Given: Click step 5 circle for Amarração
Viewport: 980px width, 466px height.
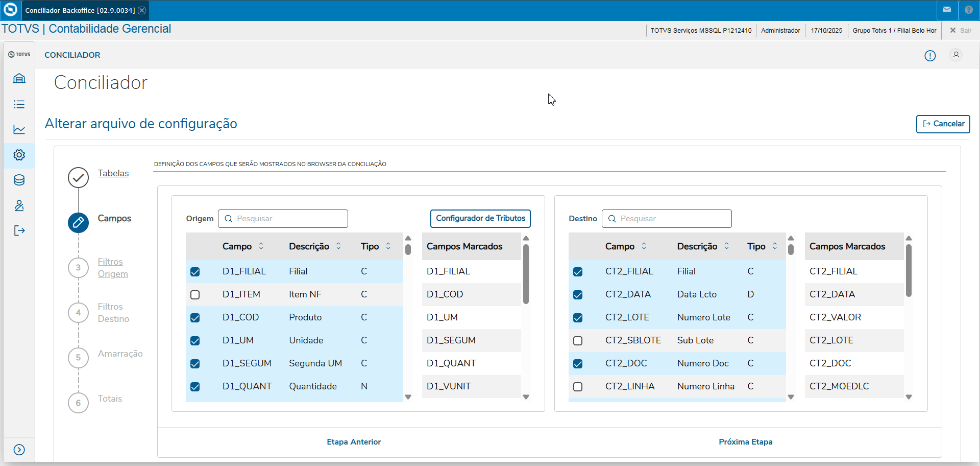Looking at the screenshot, I should point(78,358).
